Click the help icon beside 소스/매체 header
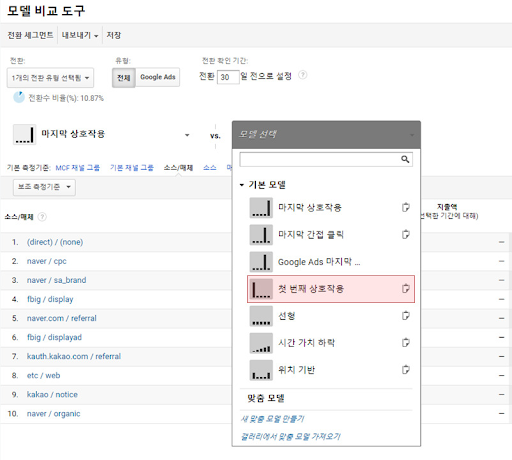 coord(42,217)
